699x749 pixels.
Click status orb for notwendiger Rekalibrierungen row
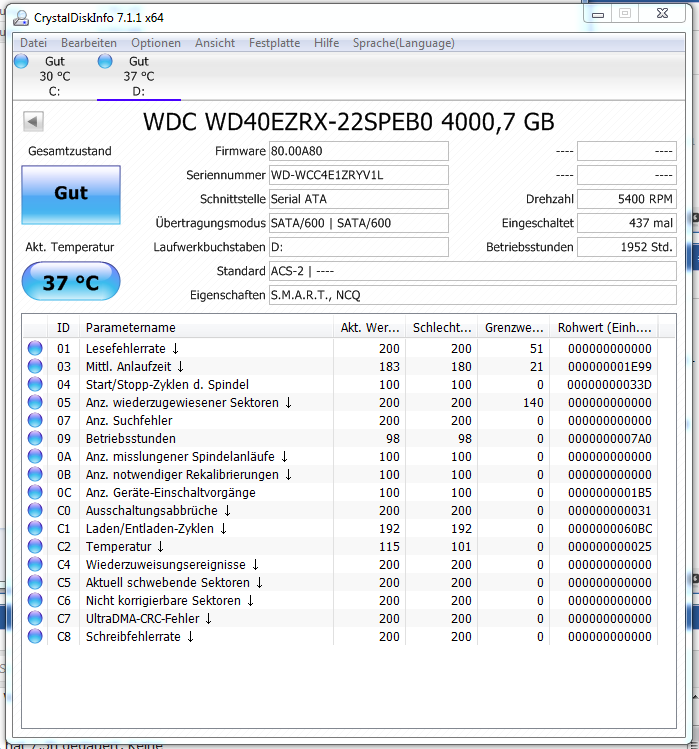[x=35, y=474]
